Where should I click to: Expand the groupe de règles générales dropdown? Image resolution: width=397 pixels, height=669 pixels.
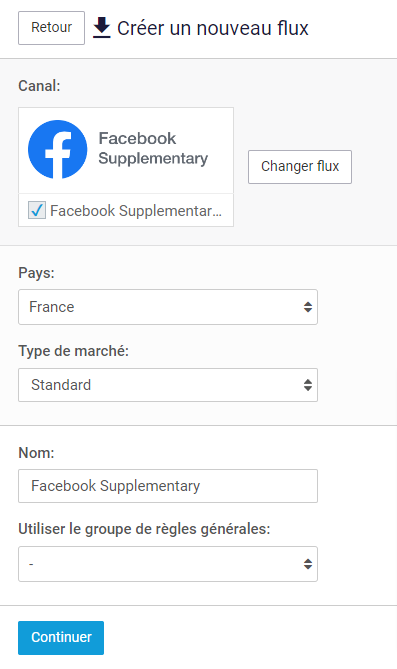(x=168, y=564)
